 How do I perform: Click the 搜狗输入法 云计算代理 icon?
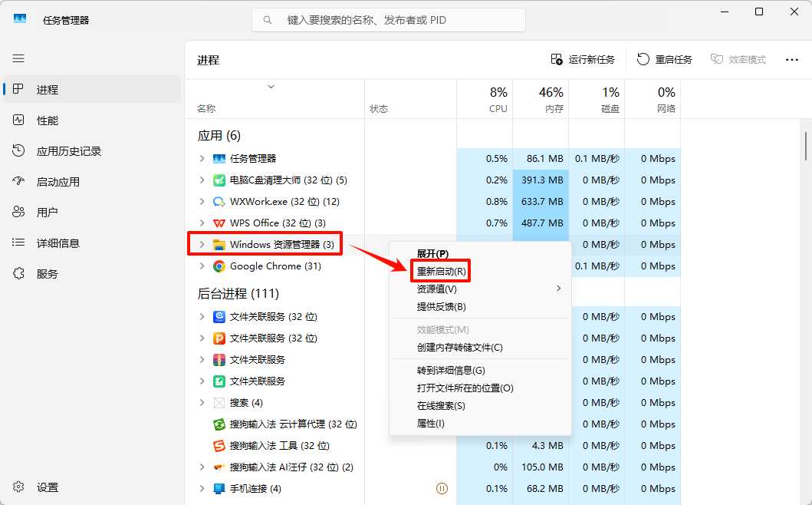[219, 424]
